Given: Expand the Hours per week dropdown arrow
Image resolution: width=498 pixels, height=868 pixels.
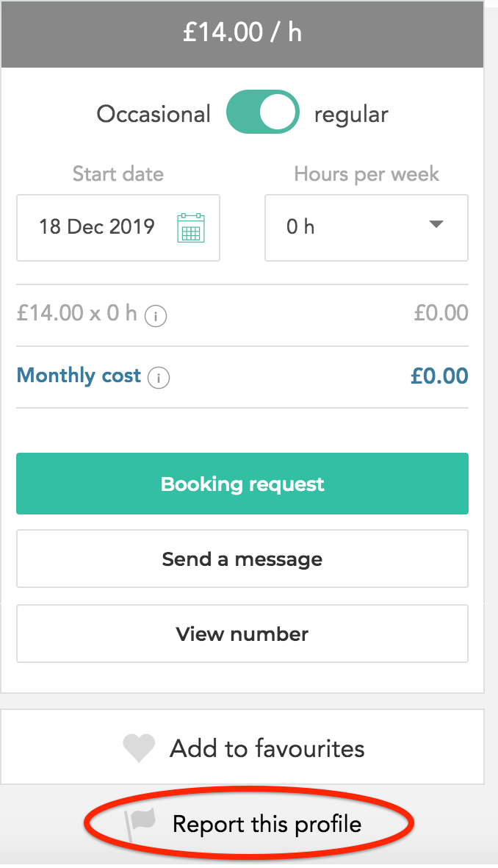Looking at the screenshot, I should click(x=436, y=224).
